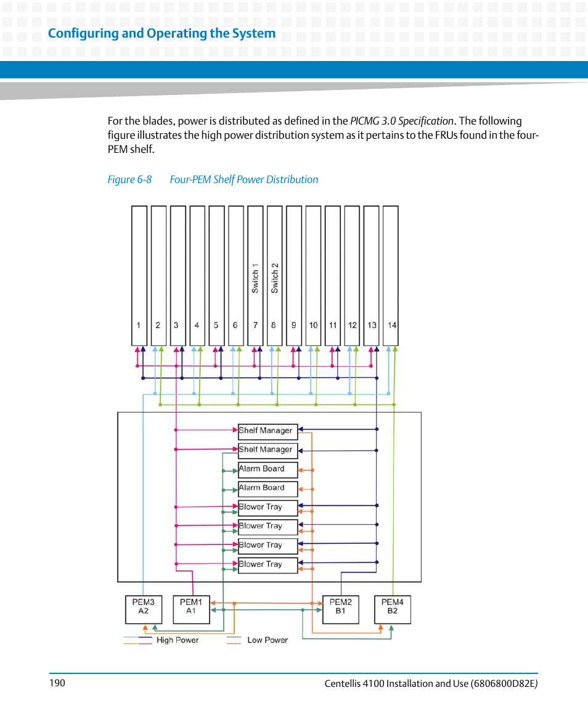Click slot number "13" in the diagram
The height and width of the screenshot is (706, 588).
(x=372, y=325)
